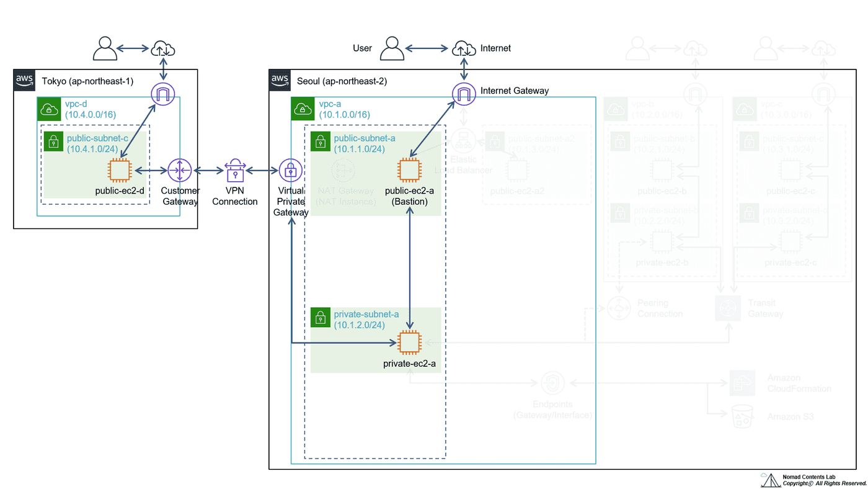Viewport: 868px width, 489px height.
Task: Click the lock icon of 10.4.1.0/24 subnet
Action: [53, 141]
